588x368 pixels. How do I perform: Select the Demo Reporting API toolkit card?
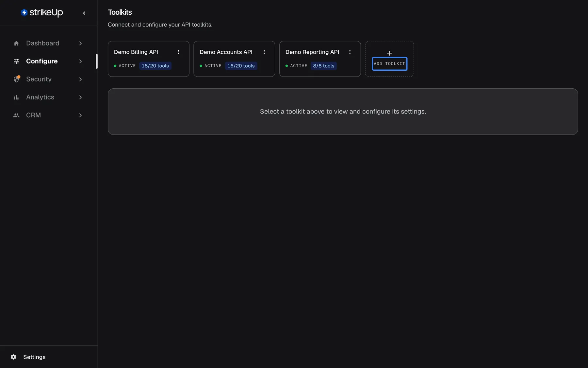point(320,59)
